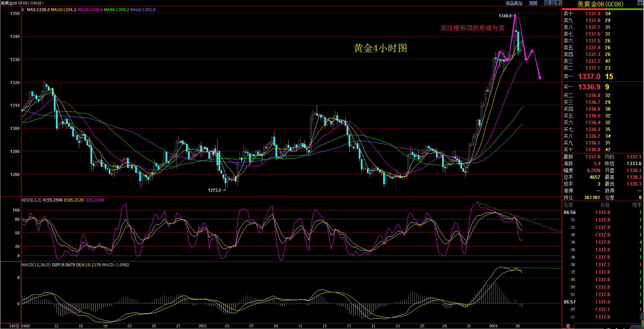
Task: Click the 黄金4小时图 chart annotation
Action: (x=380, y=48)
